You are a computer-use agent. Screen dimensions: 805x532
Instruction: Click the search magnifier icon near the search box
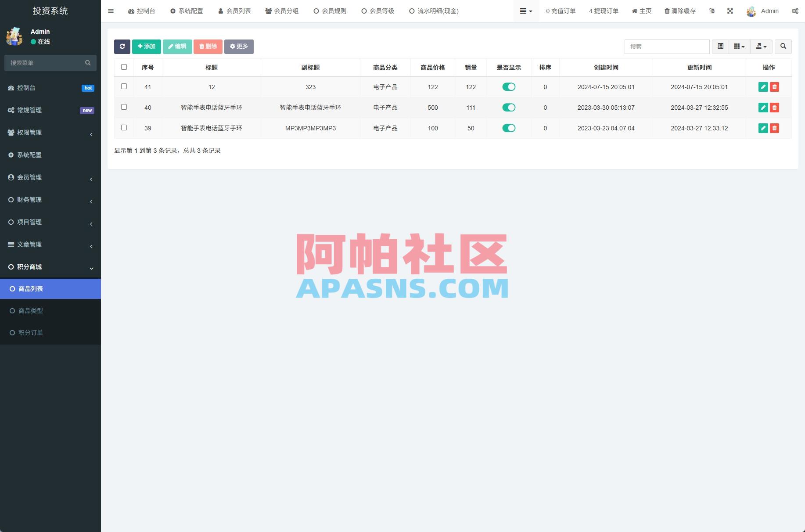[x=783, y=47]
